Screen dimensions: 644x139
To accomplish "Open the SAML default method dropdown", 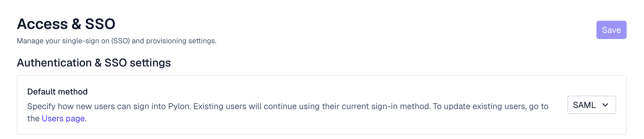I will click(x=591, y=105).
